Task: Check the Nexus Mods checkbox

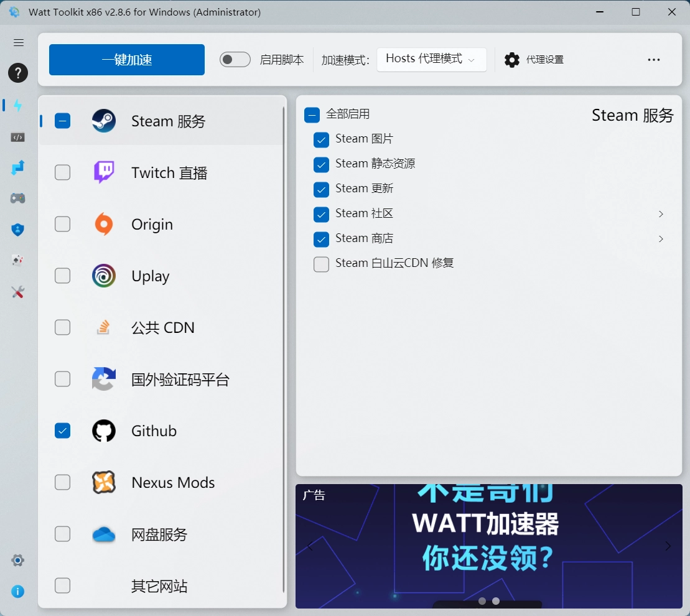Action: pos(62,482)
